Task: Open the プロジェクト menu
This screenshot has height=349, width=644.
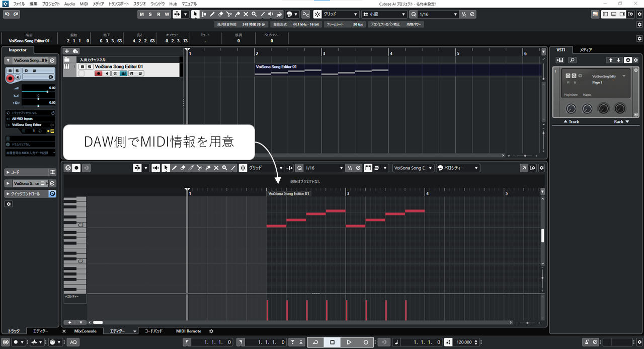Action: tap(51, 4)
